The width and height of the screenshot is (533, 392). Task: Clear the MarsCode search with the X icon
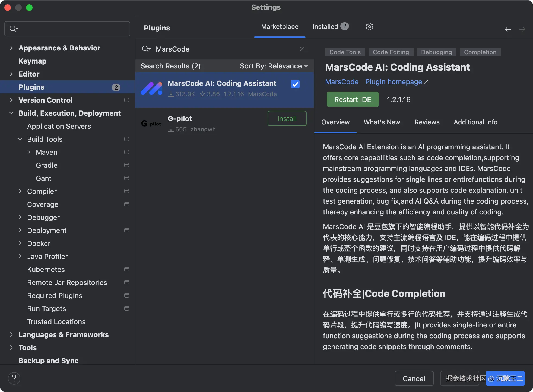coord(302,49)
